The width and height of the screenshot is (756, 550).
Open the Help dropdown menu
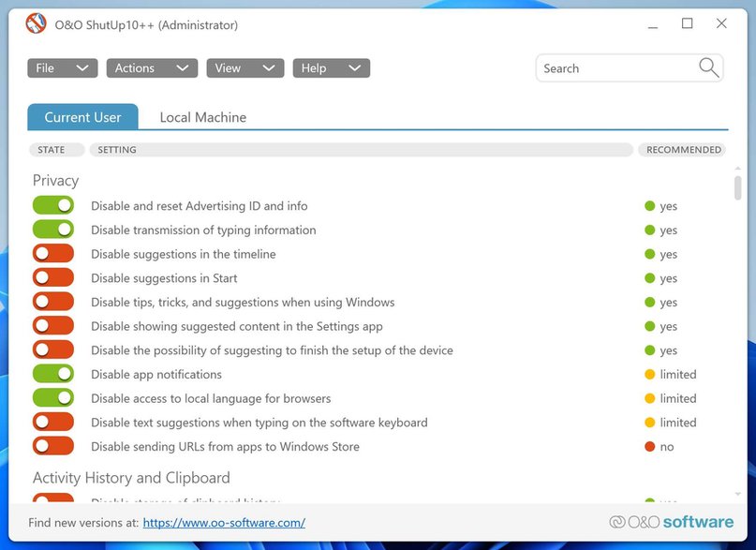(x=332, y=68)
